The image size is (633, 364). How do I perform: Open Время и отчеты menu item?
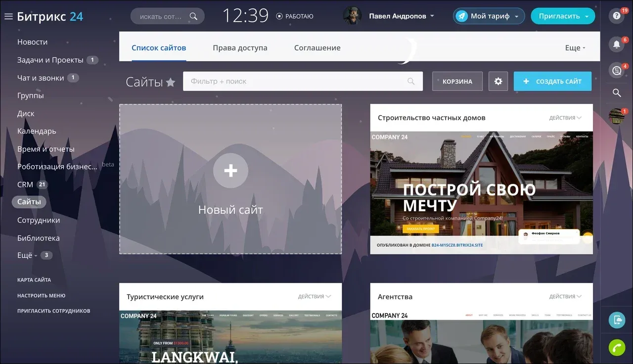(46, 149)
